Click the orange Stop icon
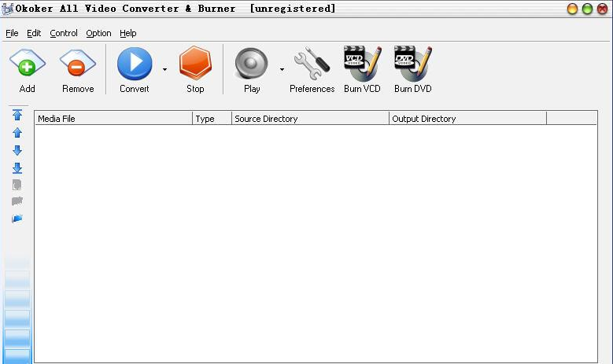This screenshot has width=613, height=364. (x=195, y=63)
